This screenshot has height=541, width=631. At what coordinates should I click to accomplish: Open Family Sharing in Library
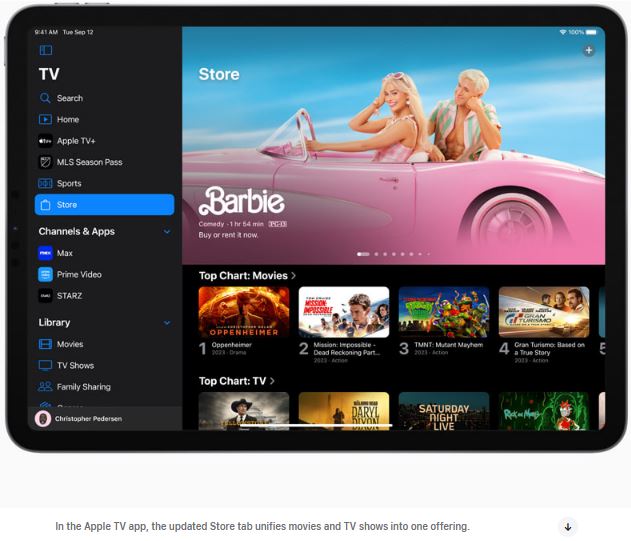pos(105,387)
